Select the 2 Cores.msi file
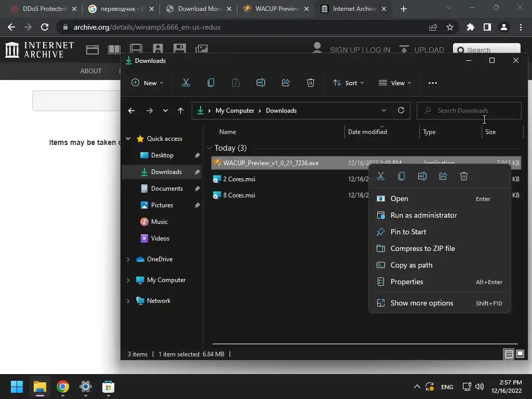532x399 pixels. click(239, 179)
